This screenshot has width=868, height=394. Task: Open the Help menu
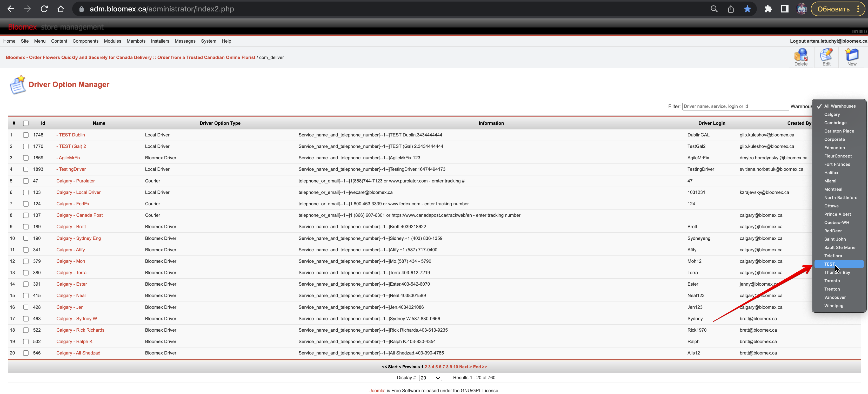pyautogui.click(x=226, y=41)
